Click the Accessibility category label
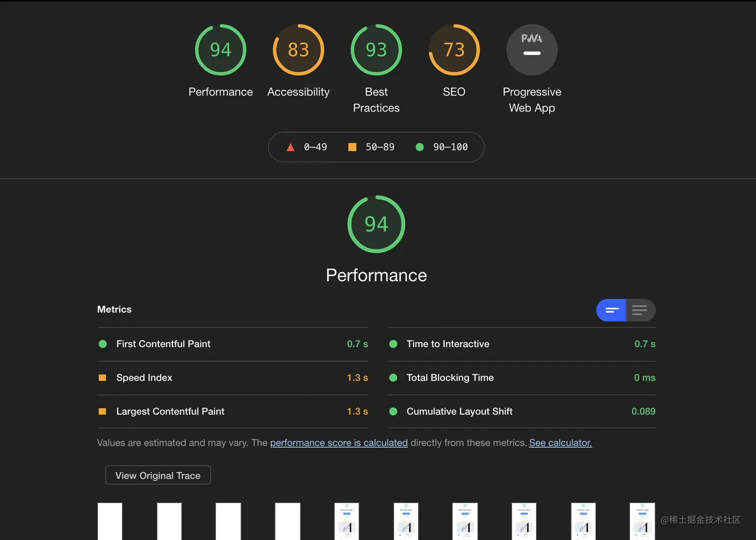The height and width of the screenshot is (540, 756). coord(298,92)
